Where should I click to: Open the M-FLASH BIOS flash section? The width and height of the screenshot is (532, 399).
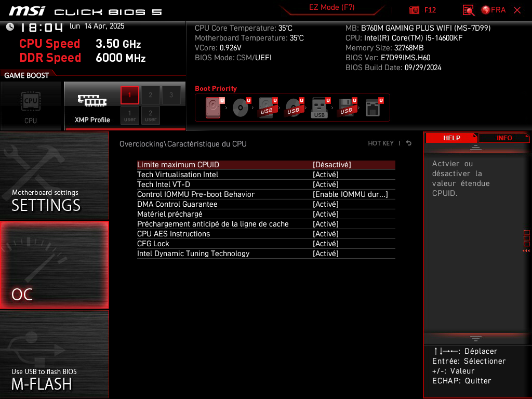pos(54,354)
